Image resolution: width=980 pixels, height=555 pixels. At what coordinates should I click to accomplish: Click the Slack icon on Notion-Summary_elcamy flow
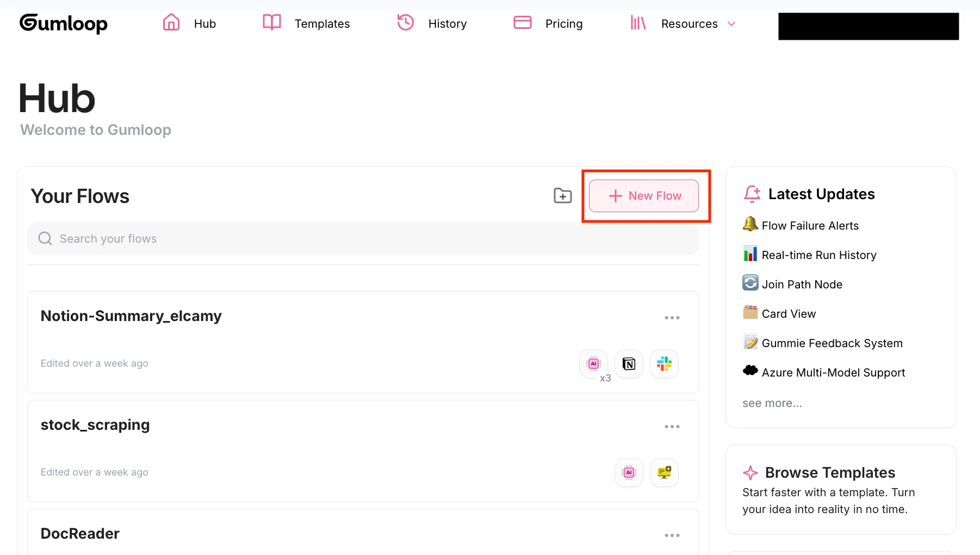coord(664,364)
